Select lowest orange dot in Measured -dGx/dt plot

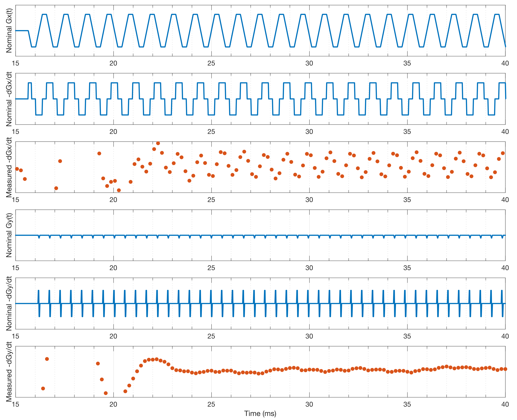[x=119, y=190]
